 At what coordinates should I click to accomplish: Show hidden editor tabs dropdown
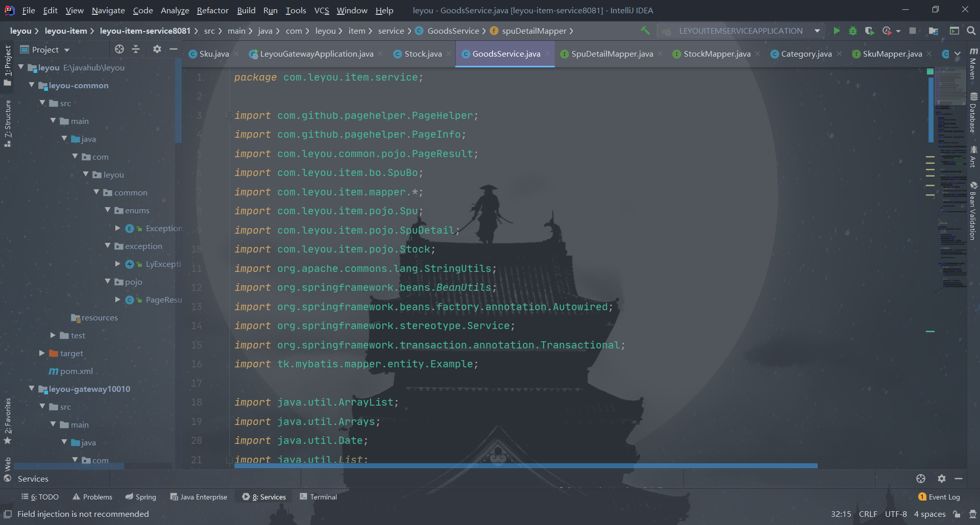(958, 54)
